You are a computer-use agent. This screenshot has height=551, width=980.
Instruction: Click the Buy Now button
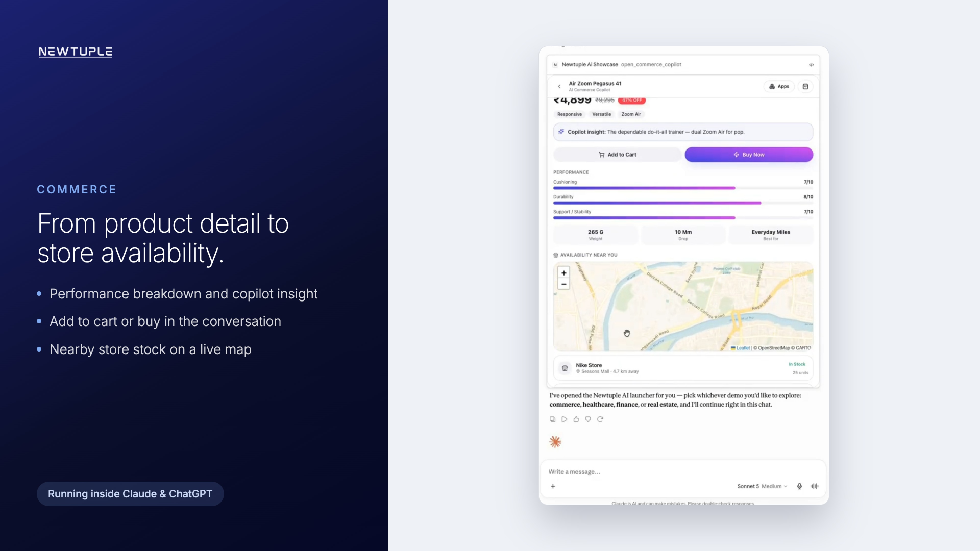[x=749, y=155]
